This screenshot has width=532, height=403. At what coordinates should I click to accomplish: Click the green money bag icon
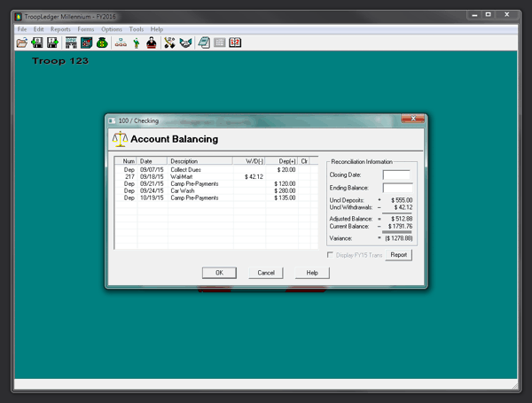[102, 43]
